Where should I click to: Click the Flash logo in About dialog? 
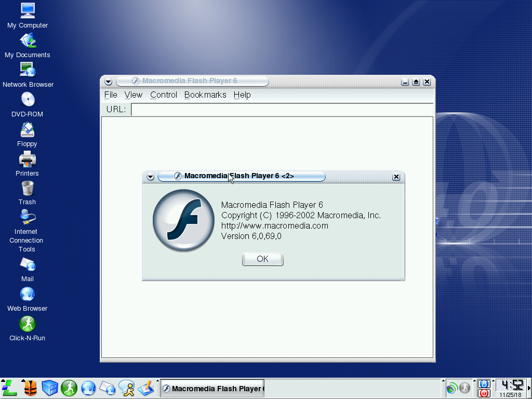(183, 220)
